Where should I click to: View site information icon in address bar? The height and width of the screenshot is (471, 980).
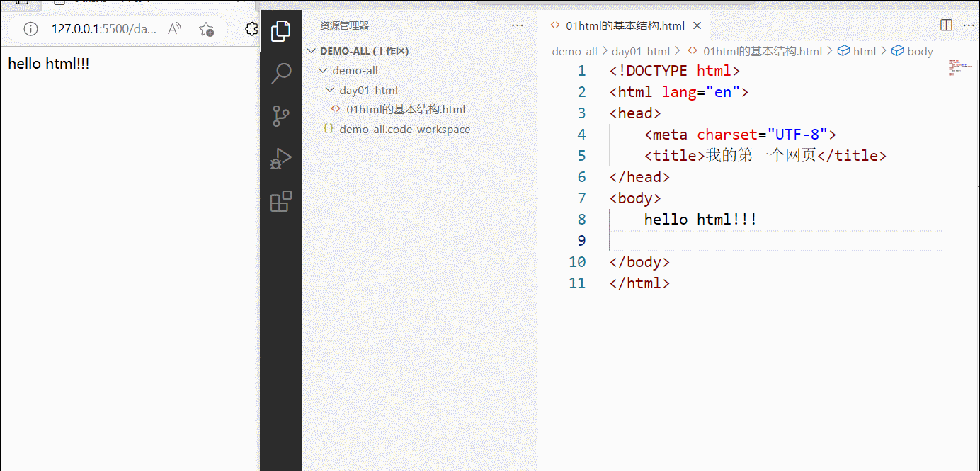click(x=30, y=29)
